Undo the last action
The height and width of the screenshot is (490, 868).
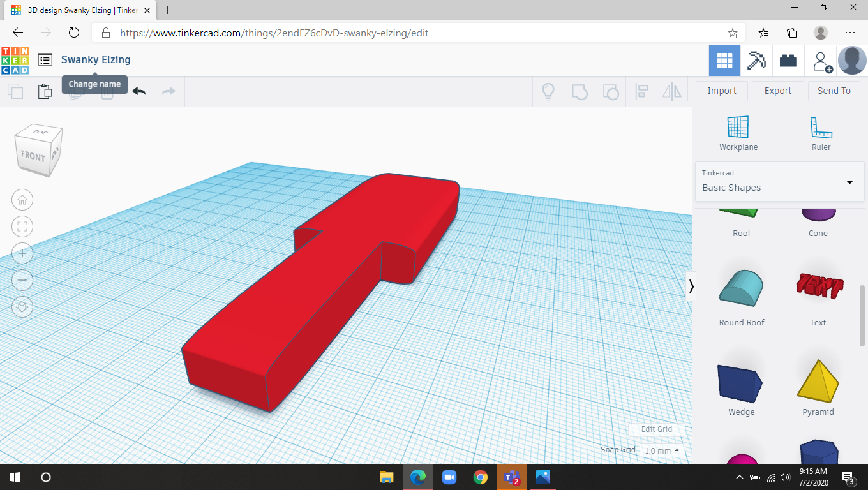pos(138,91)
